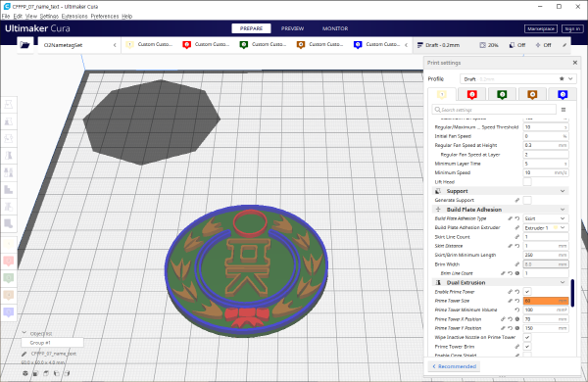The height and width of the screenshot is (382, 588).
Task: Switch to the PREVIEW tab
Action: (292, 28)
